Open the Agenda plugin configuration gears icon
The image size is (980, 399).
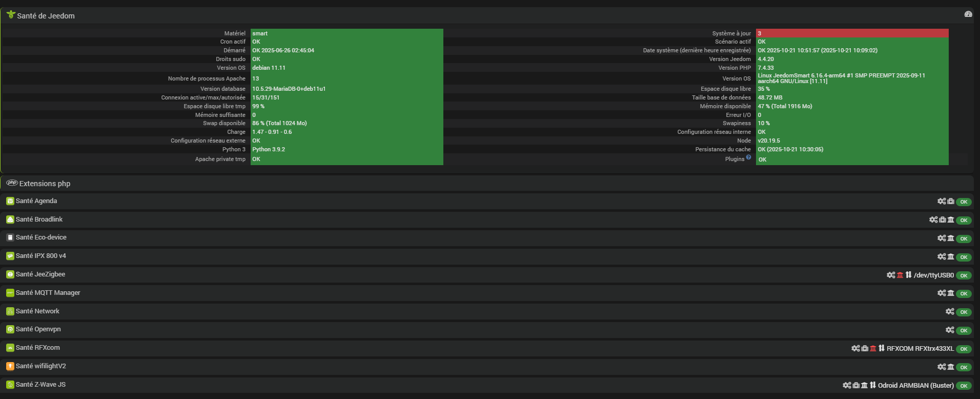tap(942, 202)
